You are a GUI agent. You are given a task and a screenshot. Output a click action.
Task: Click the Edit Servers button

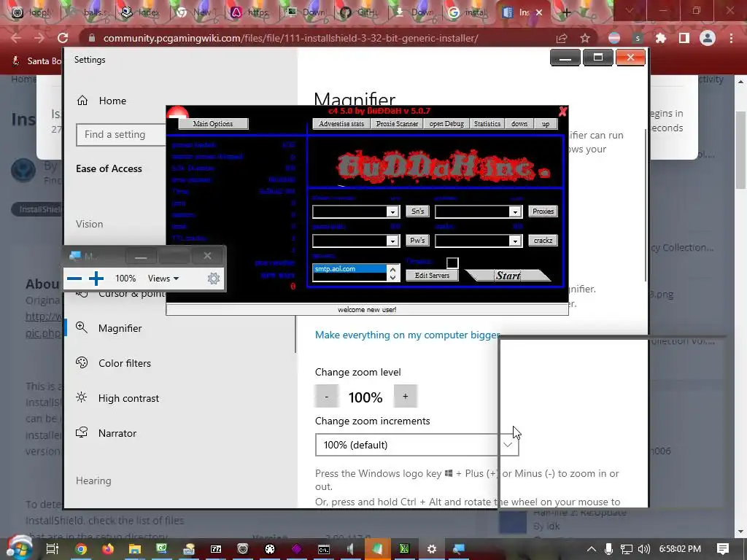[x=432, y=275]
